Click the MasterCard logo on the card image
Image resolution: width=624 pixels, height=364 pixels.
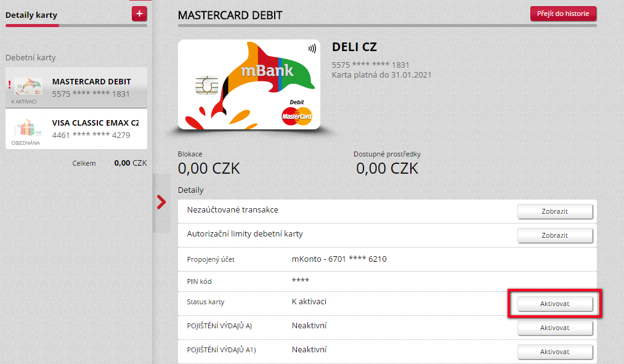(297, 116)
